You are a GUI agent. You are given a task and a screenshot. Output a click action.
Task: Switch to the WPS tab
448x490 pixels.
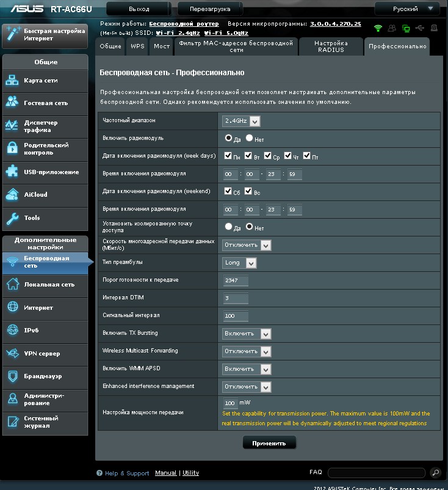(137, 46)
